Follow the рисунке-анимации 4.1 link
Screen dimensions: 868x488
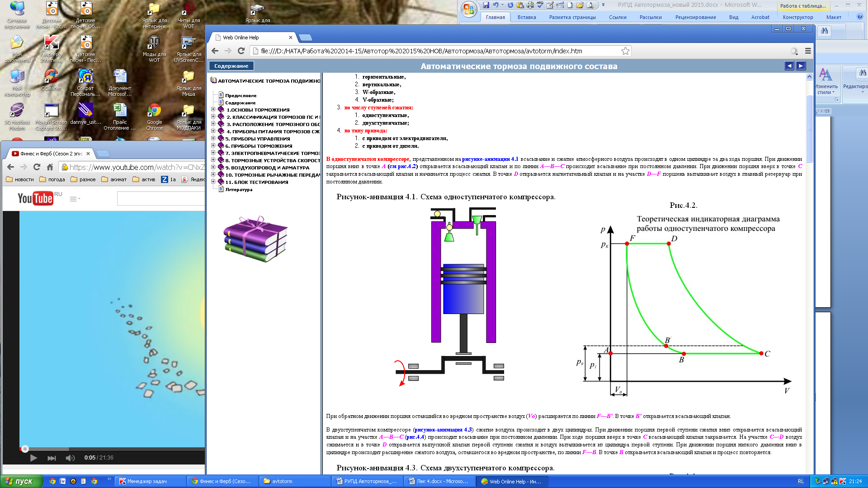pyautogui.click(x=490, y=159)
